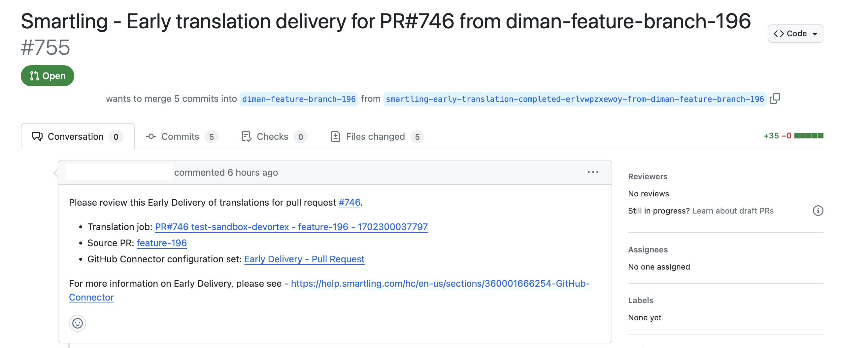Click the draft PR info icon

[819, 211]
